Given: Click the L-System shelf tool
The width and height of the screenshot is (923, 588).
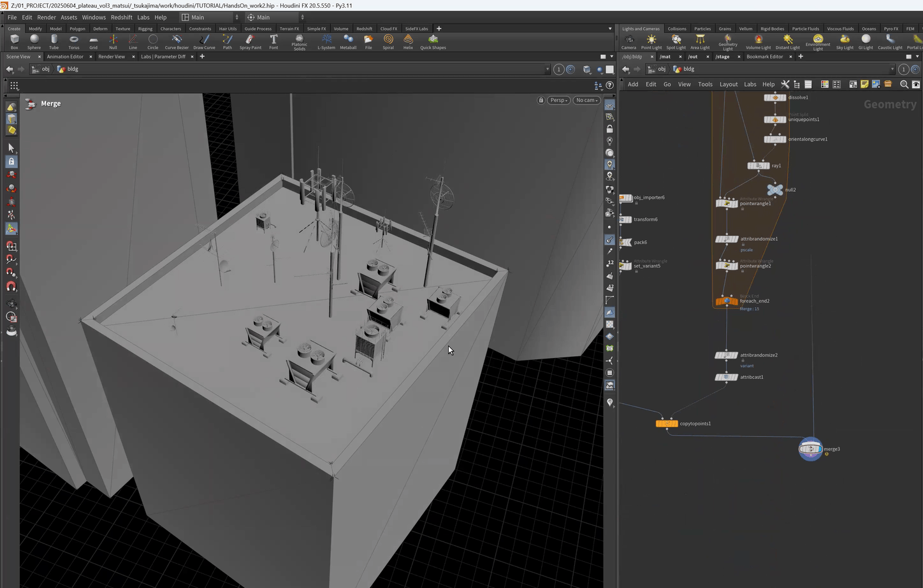Looking at the screenshot, I should pyautogui.click(x=326, y=41).
